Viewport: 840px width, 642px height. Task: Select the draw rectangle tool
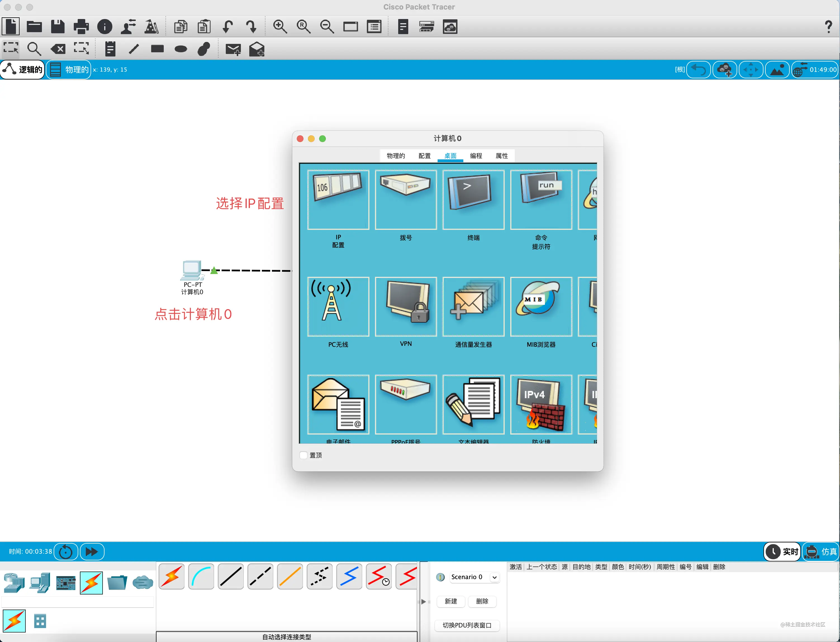tap(157, 49)
